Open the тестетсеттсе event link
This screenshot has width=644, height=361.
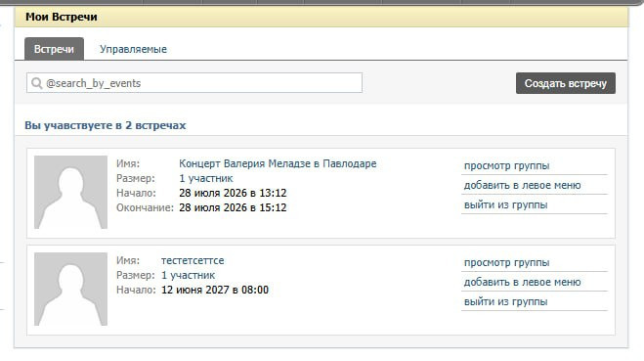click(x=193, y=260)
